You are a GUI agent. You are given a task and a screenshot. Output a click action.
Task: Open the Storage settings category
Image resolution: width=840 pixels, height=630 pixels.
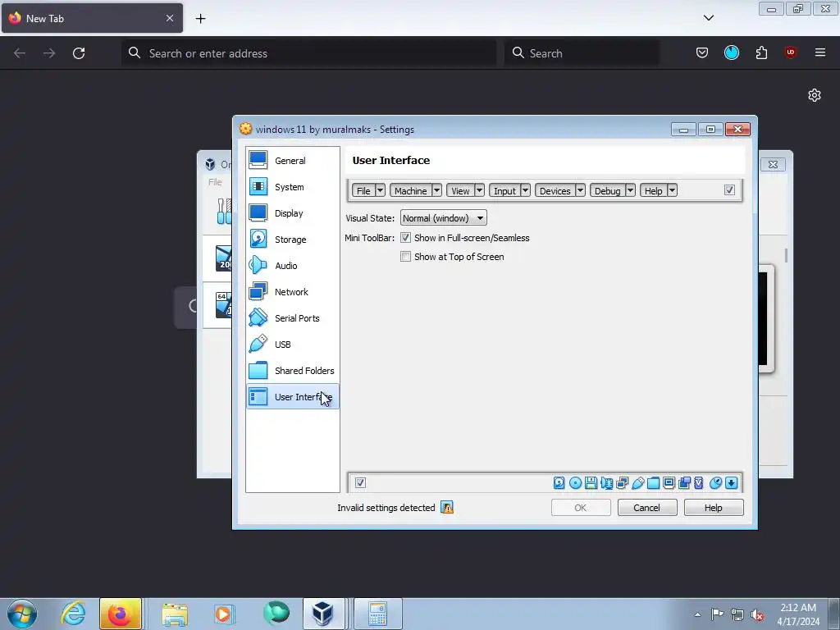(293, 239)
